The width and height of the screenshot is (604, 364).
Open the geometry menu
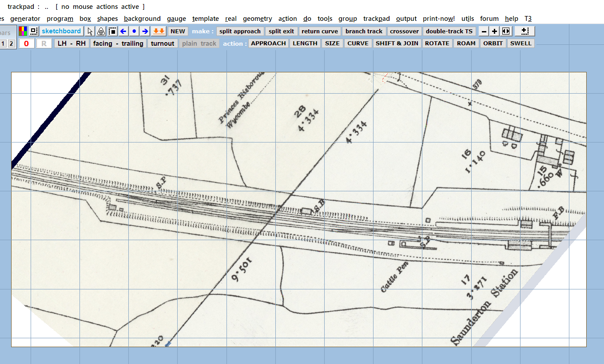click(x=258, y=19)
